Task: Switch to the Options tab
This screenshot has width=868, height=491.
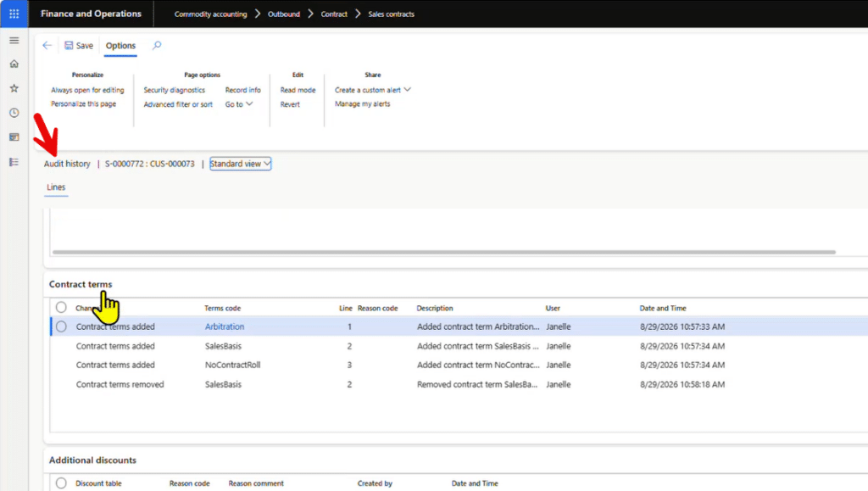Action: pyautogui.click(x=120, y=46)
